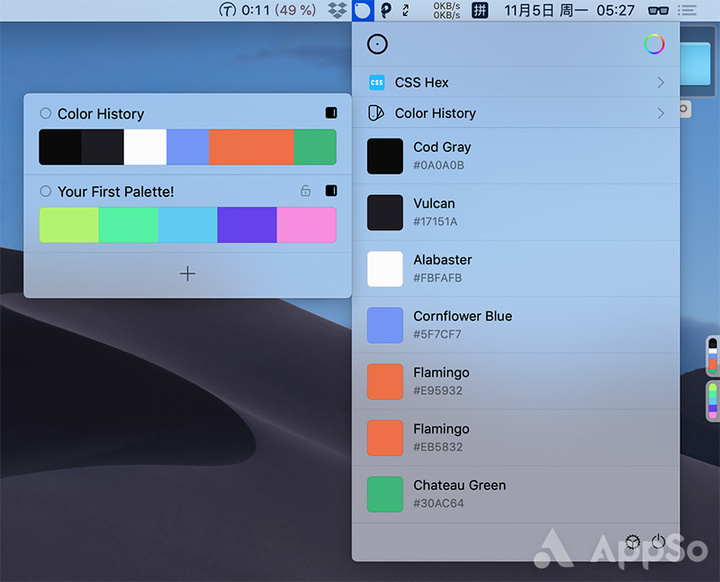Click the #0A0A0B hex value
This screenshot has width=720, height=582.
pos(439,165)
